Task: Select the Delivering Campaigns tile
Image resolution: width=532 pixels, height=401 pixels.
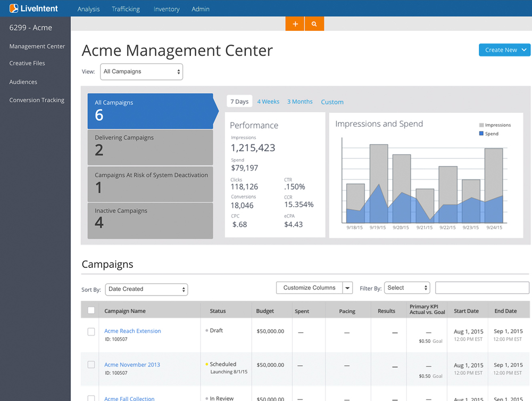Action: (x=151, y=148)
